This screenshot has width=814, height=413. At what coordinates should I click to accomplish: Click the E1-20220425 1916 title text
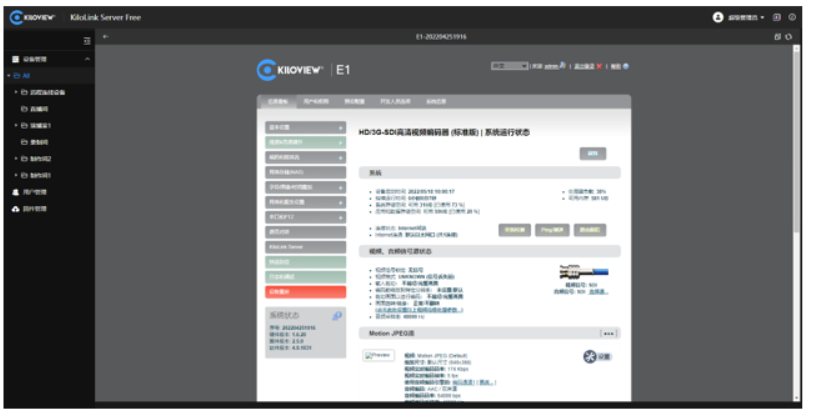441,37
